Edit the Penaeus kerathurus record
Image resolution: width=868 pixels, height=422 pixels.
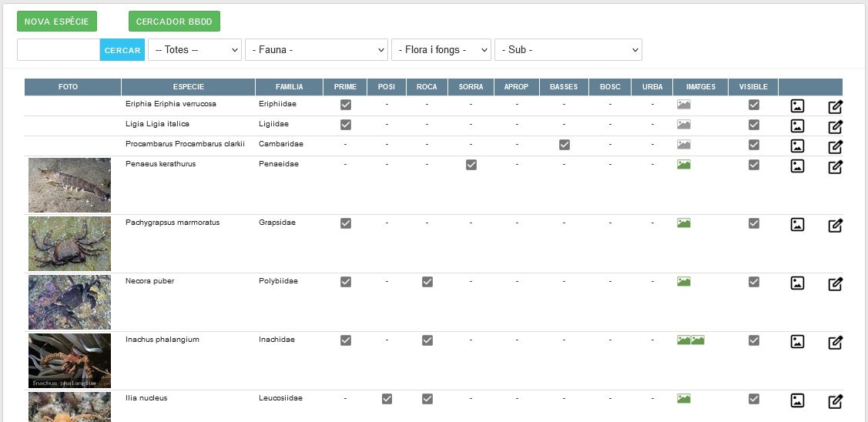coord(835,167)
